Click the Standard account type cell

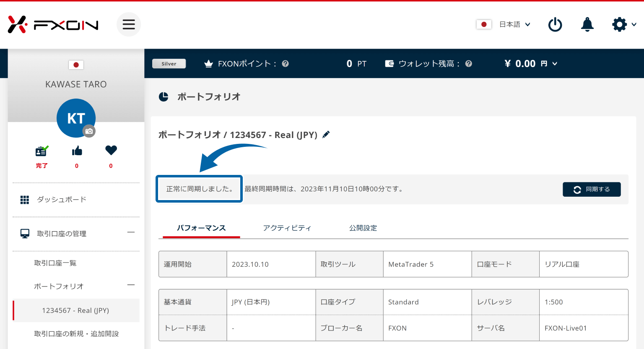pyautogui.click(x=428, y=302)
